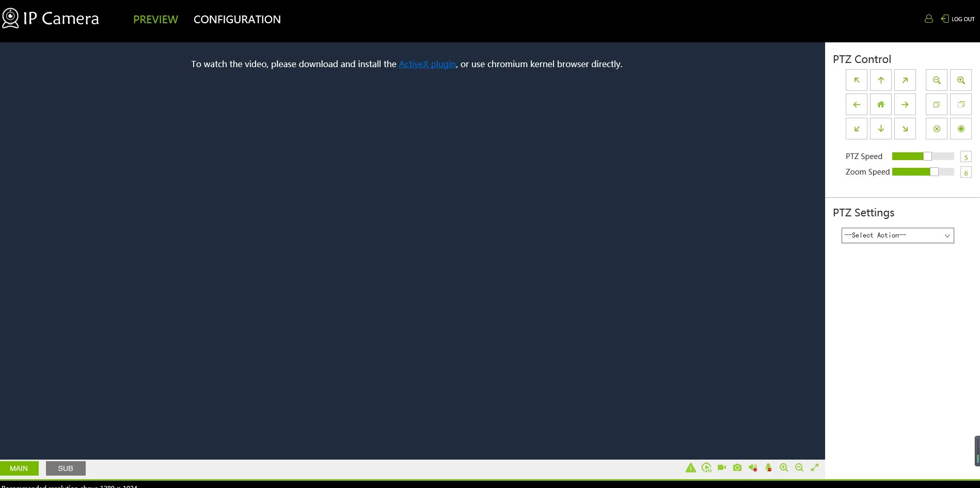The image size is (980, 488).
Task: Move camera diagonally down-right
Action: (905, 129)
